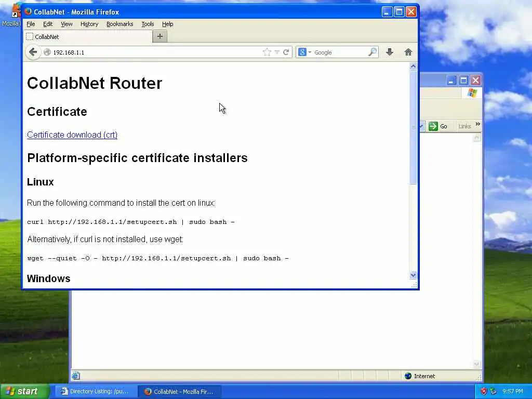Click the wget setupcert.sh command text
This screenshot has height=399, width=532.
coord(158,258)
